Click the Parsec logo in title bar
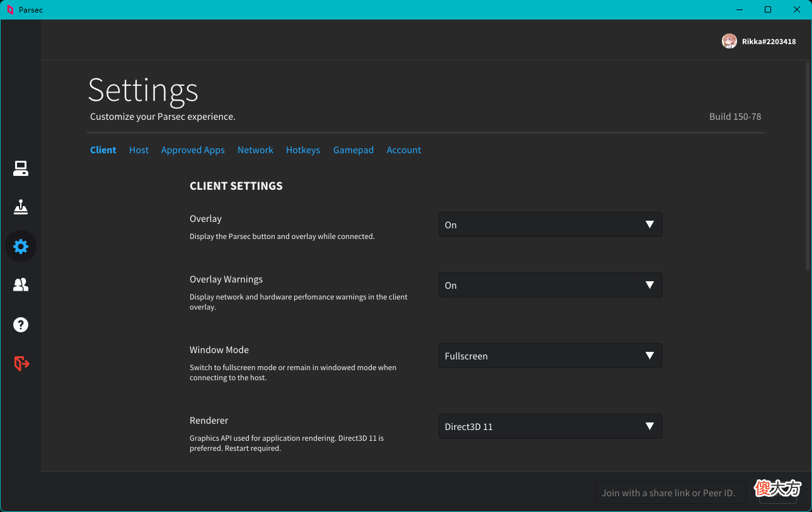The image size is (812, 512). 10,9
